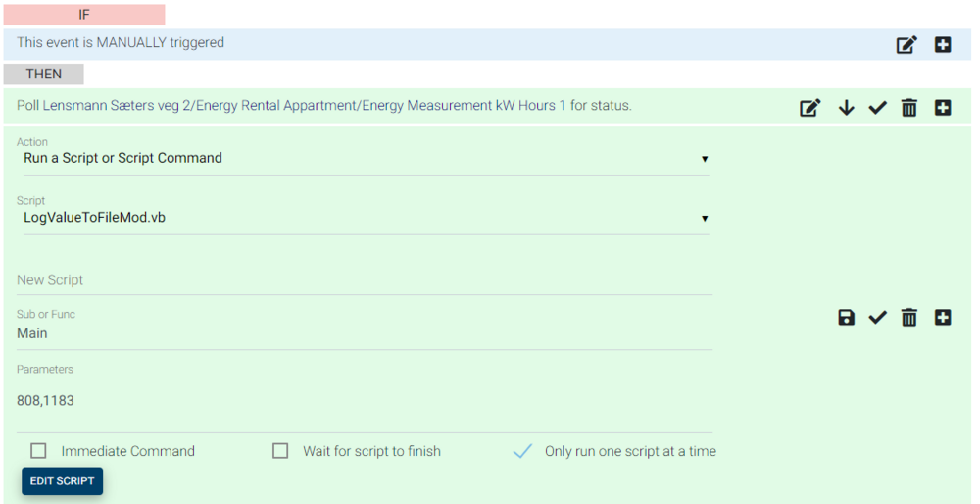The image size is (980, 504).
Task: Add an action after the Poll row
Action: click(x=943, y=108)
